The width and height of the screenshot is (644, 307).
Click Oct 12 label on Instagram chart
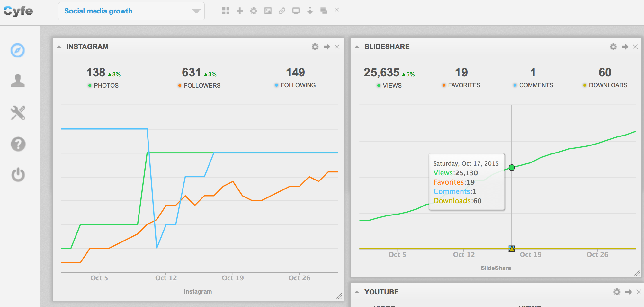coord(166,278)
